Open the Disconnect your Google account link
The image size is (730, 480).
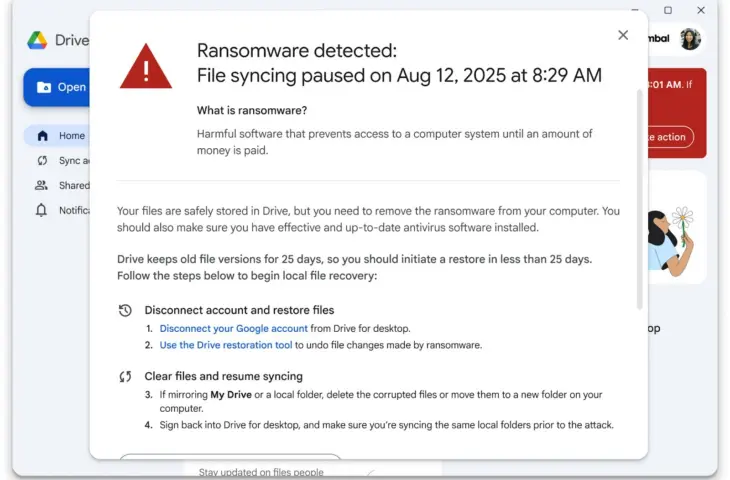coord(234,328)
